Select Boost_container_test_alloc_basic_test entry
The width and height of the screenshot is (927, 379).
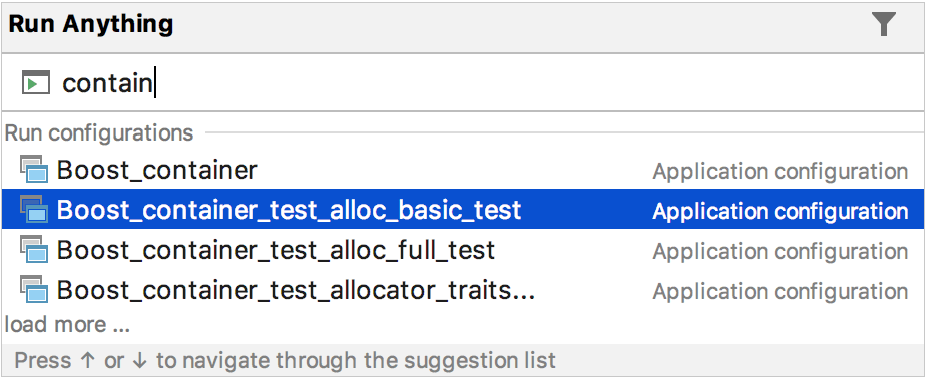coord(463,210)
